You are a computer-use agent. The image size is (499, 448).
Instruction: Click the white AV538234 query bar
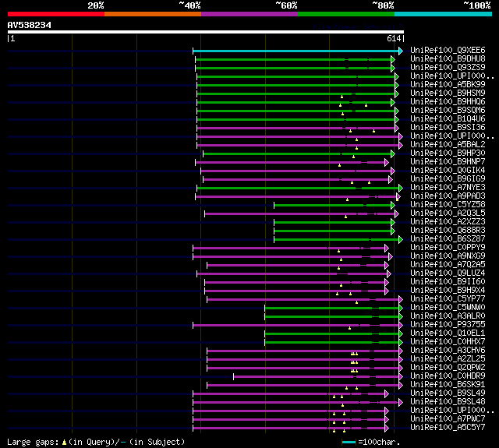206,32
